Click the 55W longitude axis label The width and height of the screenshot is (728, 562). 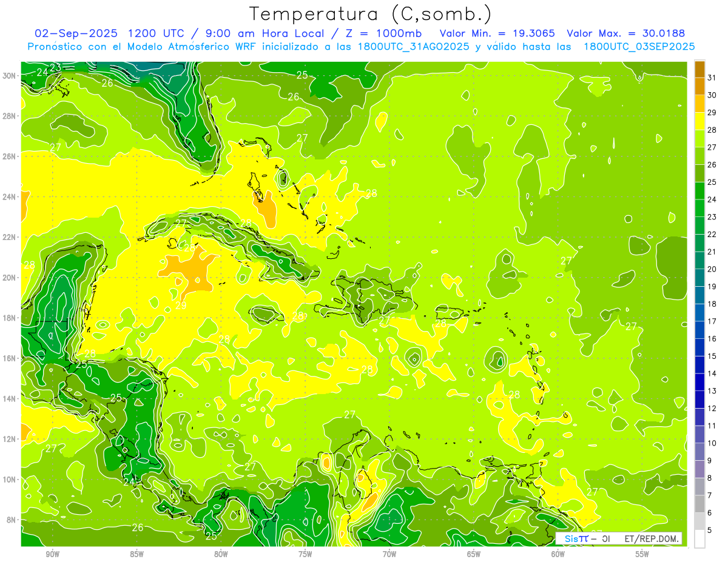pyautogui.click(x=642, y=554)
